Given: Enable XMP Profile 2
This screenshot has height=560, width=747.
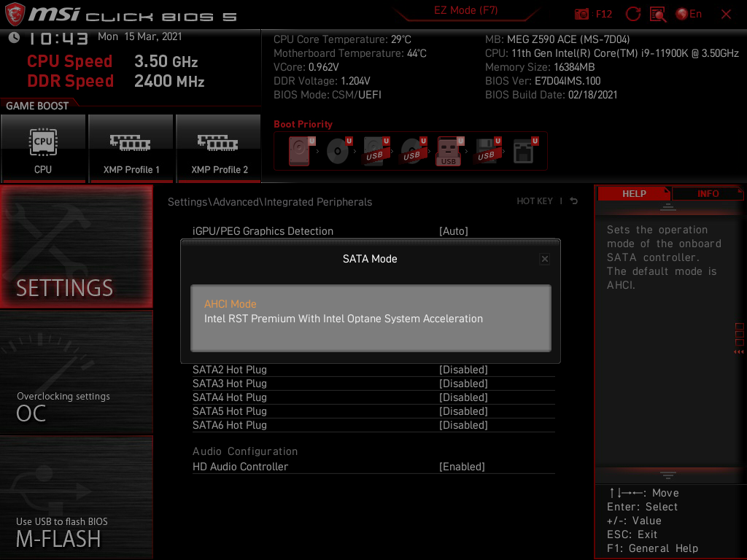Looking at the screenshot, I should (x=219, y=148).
